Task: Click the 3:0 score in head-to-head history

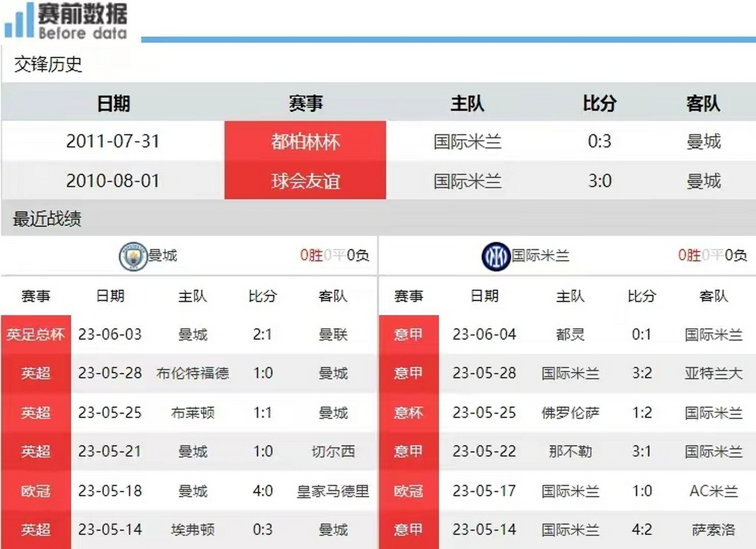Action: click(599, 181)
